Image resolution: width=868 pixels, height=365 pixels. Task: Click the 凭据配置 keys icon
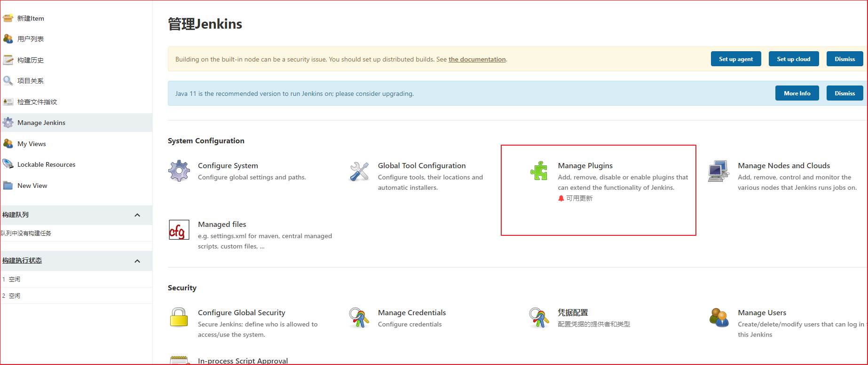[x=539, y=318]
